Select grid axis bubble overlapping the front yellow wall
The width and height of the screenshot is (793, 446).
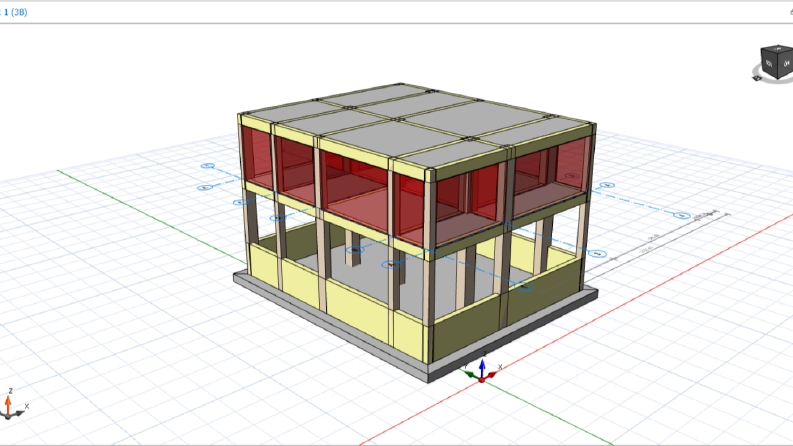[525, 287]
